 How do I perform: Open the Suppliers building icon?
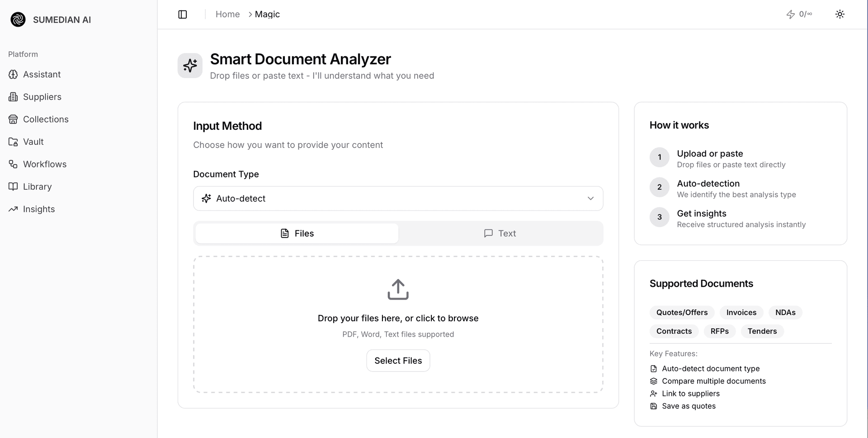pos(13,97)
